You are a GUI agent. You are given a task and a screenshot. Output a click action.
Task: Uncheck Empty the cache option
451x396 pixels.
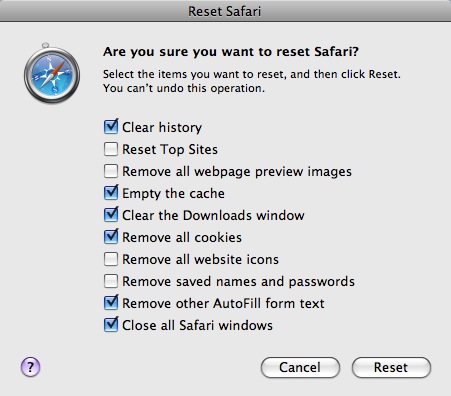click(111, 193)
